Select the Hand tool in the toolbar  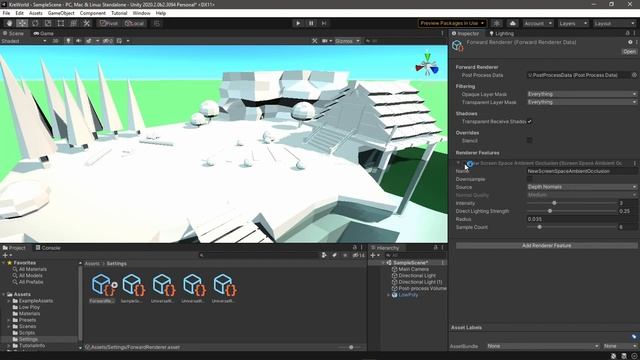(x=9, y=23)
